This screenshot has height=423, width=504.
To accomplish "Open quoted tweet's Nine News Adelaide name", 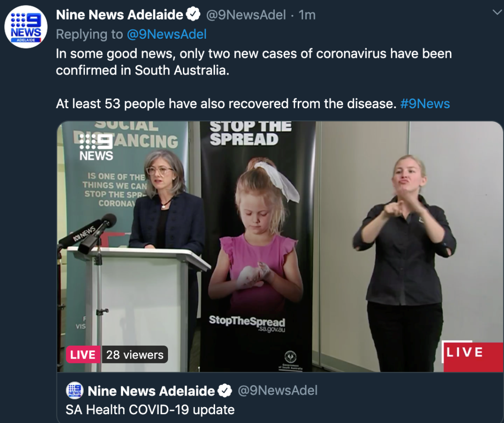I will tap(151, 391).
